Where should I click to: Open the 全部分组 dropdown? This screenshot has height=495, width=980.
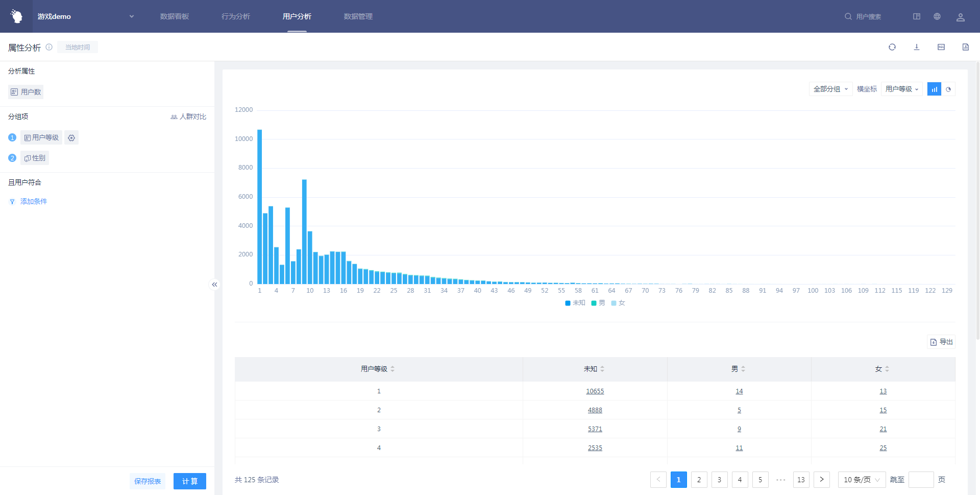click(x=830, y=89)
